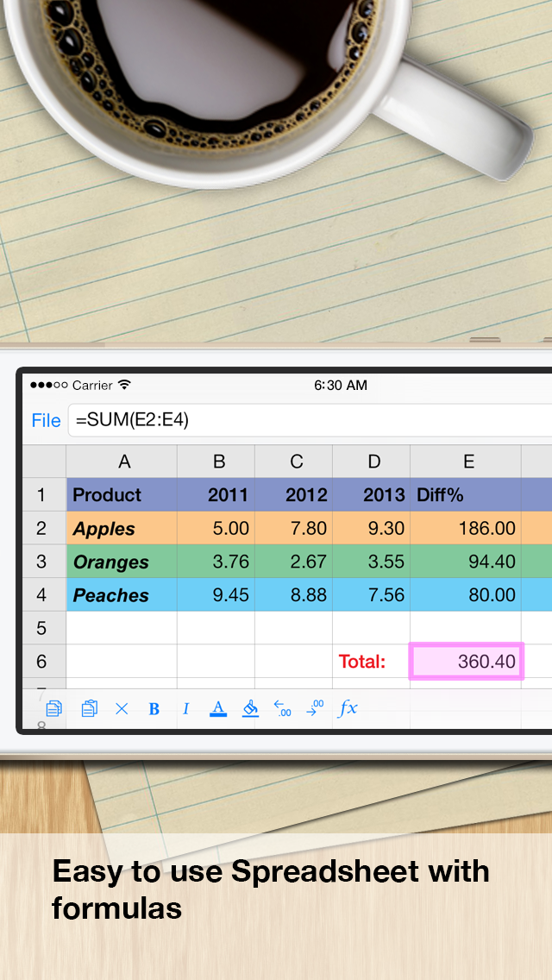Select cell with value 80.00
Image resolution: width=552 pixels, height=980 pixels.
[466, 594]
